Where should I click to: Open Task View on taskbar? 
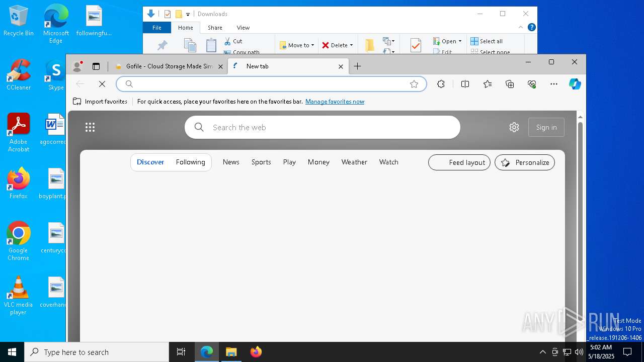[x=181, y=352]
